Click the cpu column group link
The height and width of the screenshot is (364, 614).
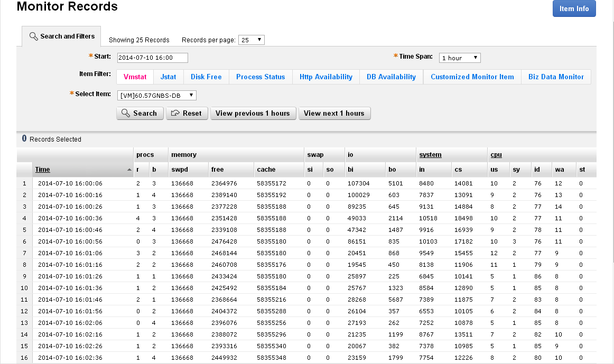pos(496,155)
